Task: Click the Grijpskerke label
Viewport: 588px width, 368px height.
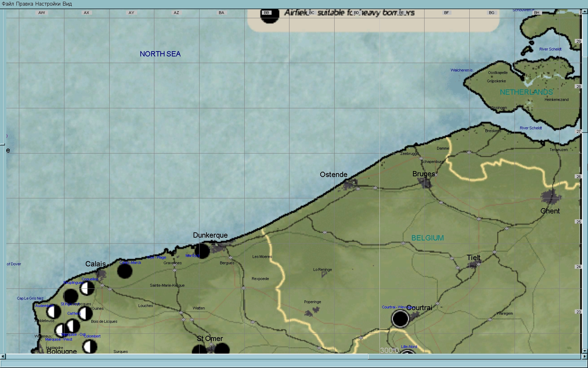Action: (496, 81)
